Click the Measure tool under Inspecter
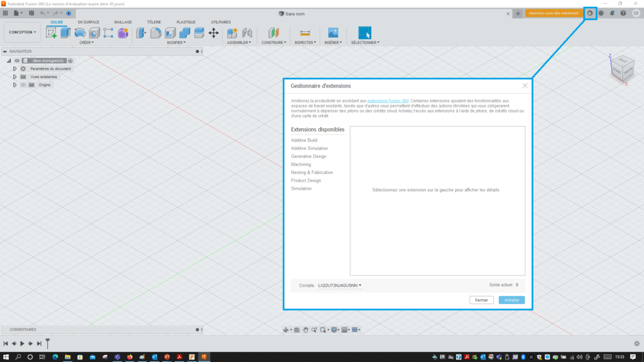 (x=305, y=33)
